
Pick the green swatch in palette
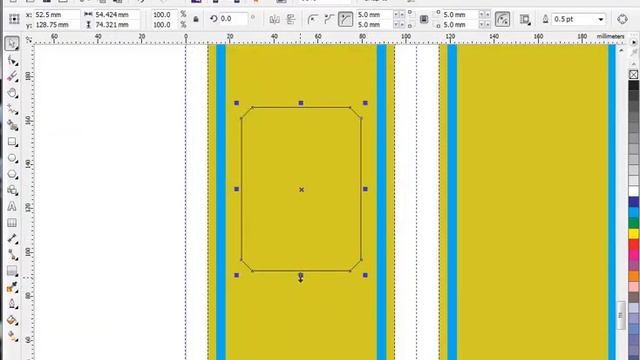633,223
